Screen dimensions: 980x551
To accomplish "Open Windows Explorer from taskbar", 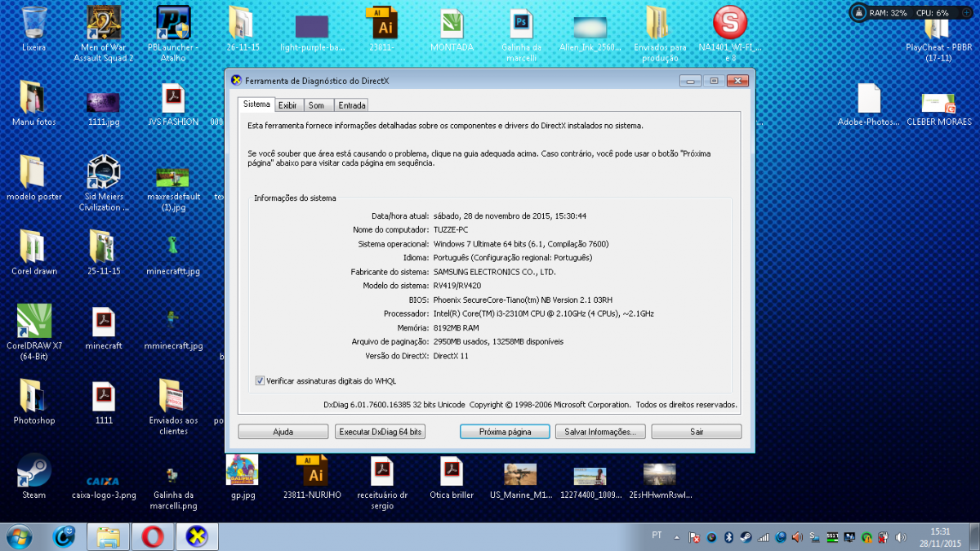I will pyautogui.click(x=109, y=536).
